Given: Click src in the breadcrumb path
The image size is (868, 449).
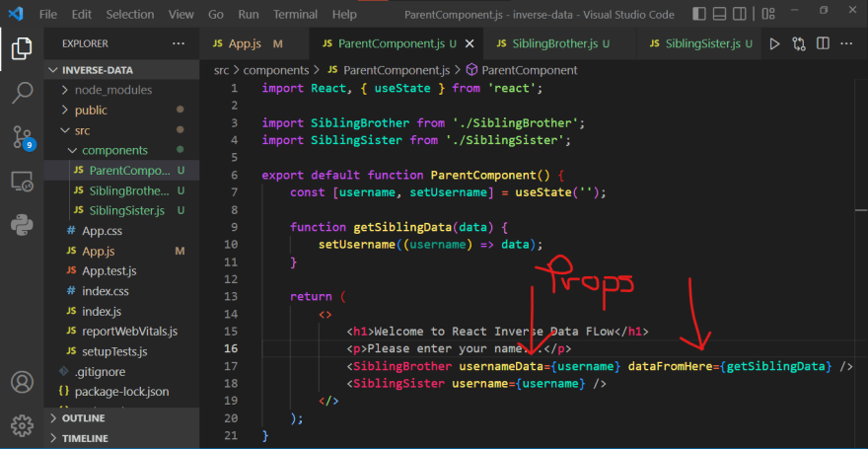Looking at the screenshot, I should [221, 70].
